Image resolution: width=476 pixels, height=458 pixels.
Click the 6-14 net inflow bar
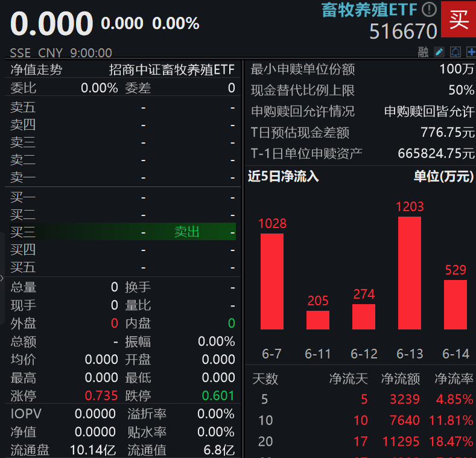455,304
